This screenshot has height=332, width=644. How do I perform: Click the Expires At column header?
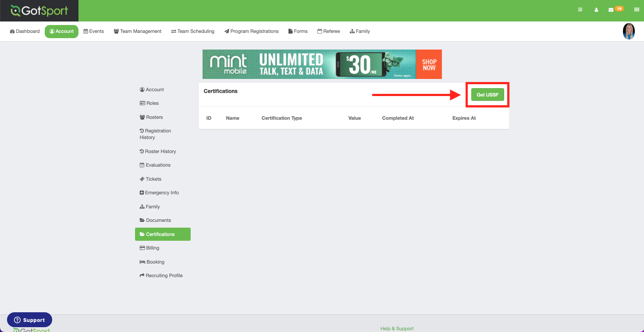[464, 118]
